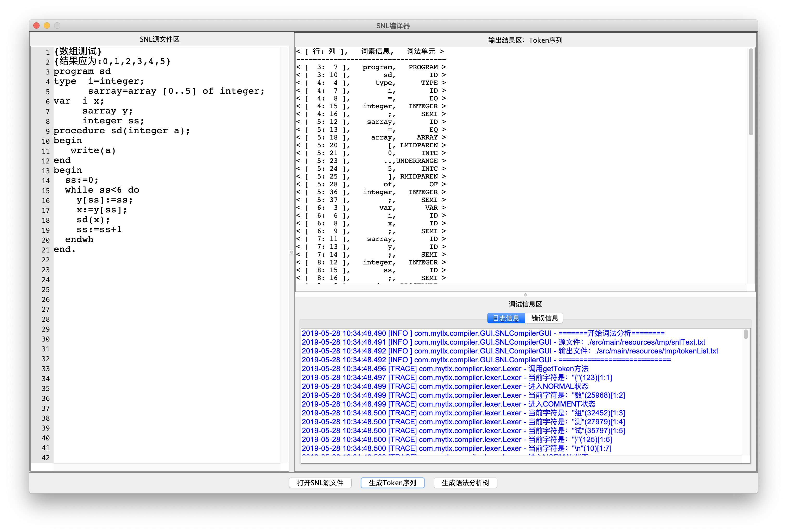Click token row '[, LMIDPAREN'

click(x=371, y=145)
